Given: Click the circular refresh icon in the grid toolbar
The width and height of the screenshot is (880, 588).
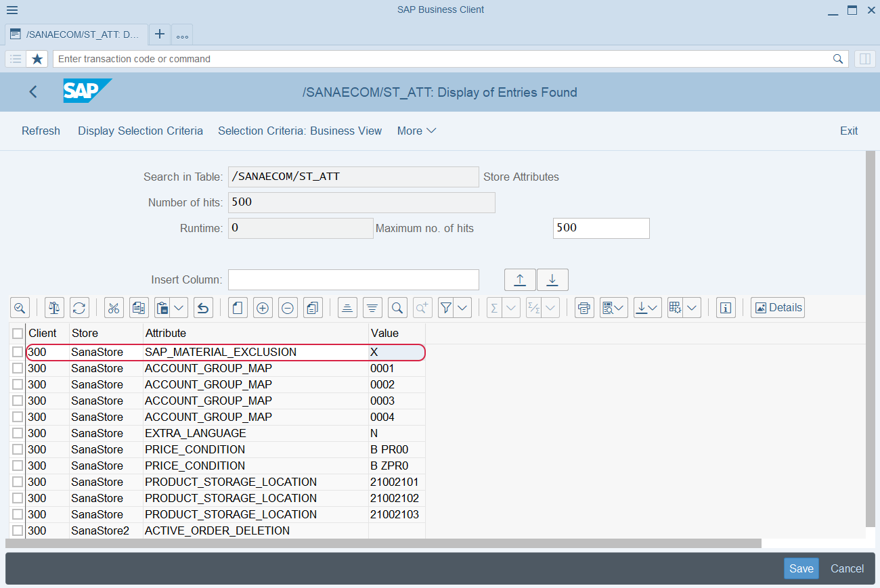Looking at the screenshot, I should click(x=79, y=308).
